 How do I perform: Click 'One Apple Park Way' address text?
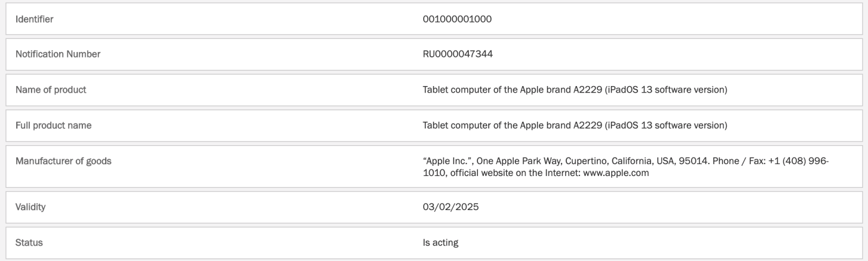(x=520, y=161)
